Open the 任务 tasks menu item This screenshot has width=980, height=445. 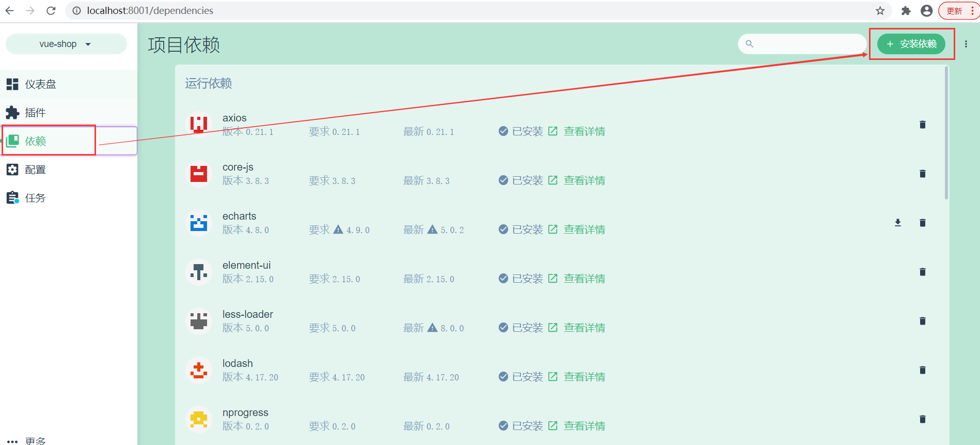coord(69,198)
